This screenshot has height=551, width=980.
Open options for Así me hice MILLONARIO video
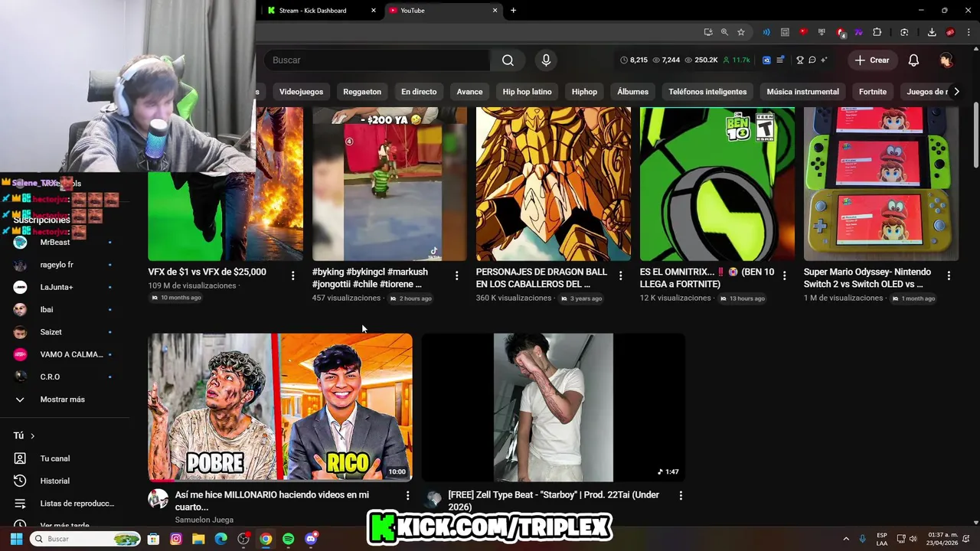(407, 496)
